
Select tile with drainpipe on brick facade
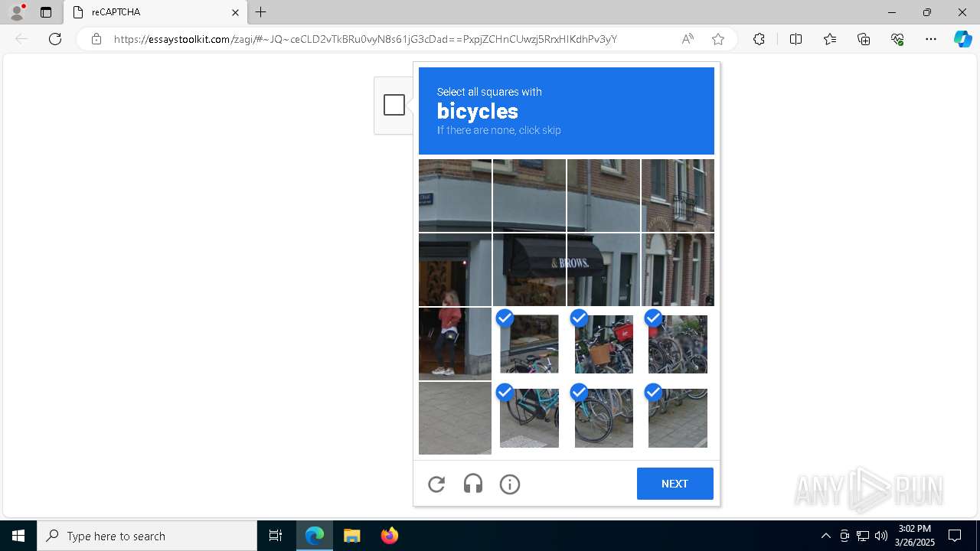pos(603,195)
